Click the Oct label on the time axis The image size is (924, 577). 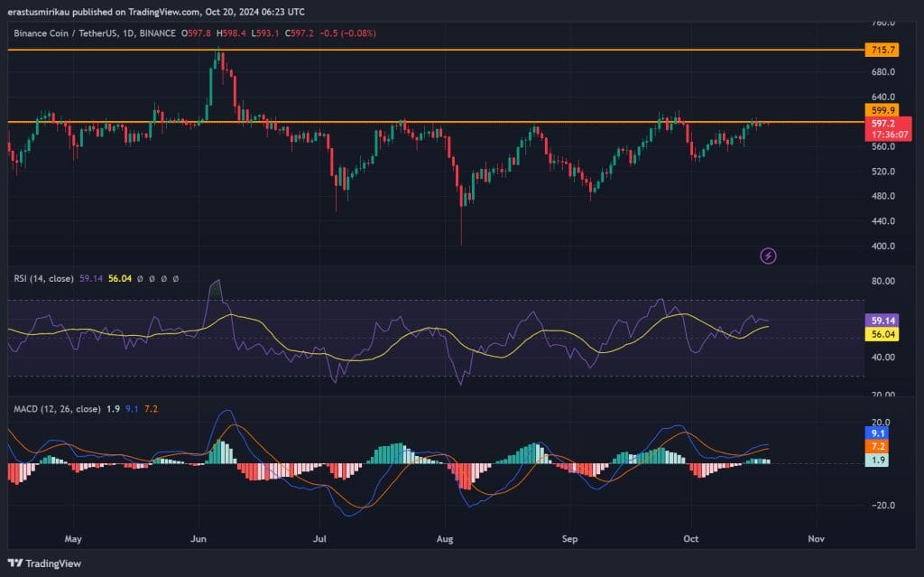tap(690, 539)
